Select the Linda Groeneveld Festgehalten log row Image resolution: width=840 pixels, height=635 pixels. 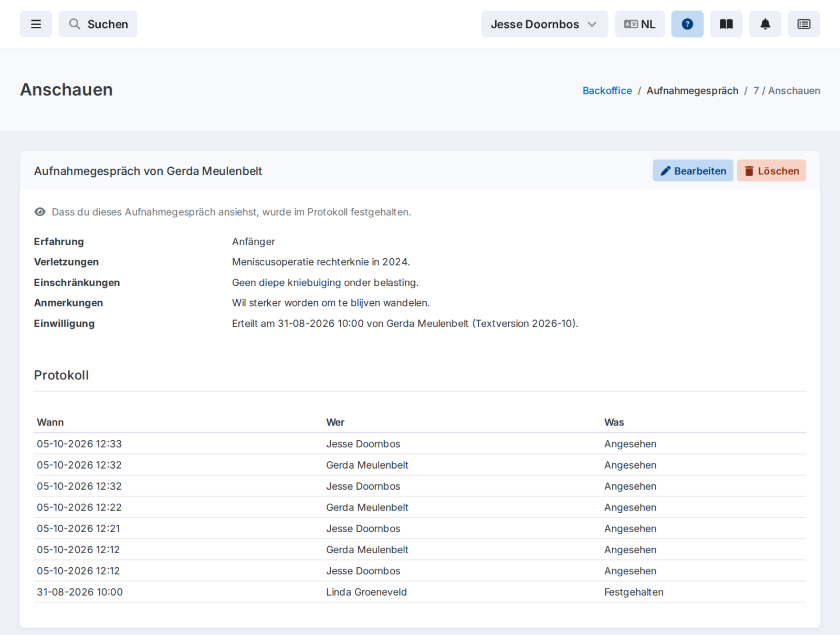pos(420,592)
